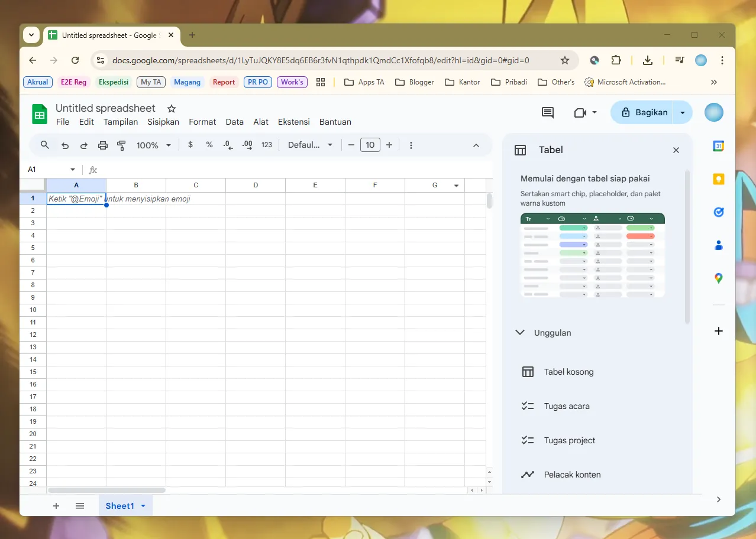This screenshot has height=539, width=756.
Task: Click the print icon in toolbar
Action: (x=103, y=145)
